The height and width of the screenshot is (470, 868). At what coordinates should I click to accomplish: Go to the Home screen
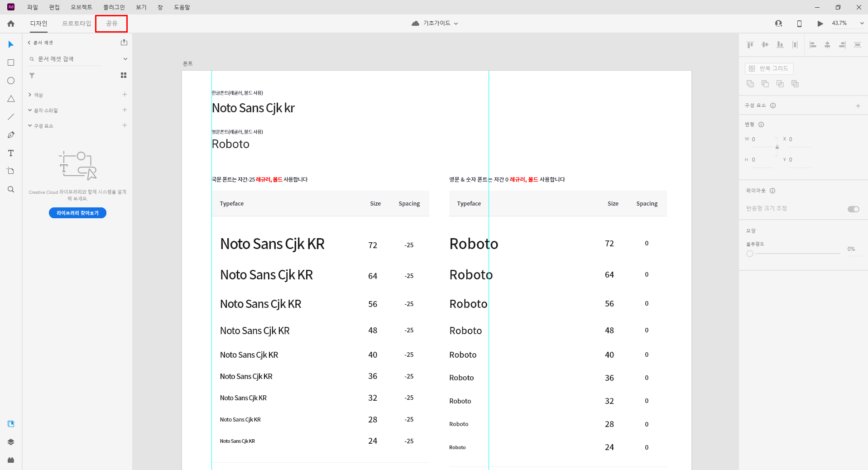(x=11, y=24)
